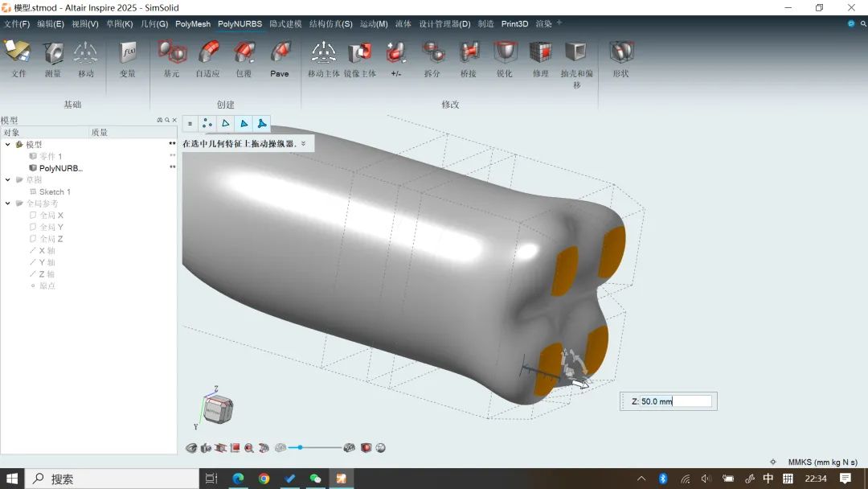This screenshot has width=868, height=489.
Task: Toggle the filled face selection mode button
Action: [x=261, y=124]
